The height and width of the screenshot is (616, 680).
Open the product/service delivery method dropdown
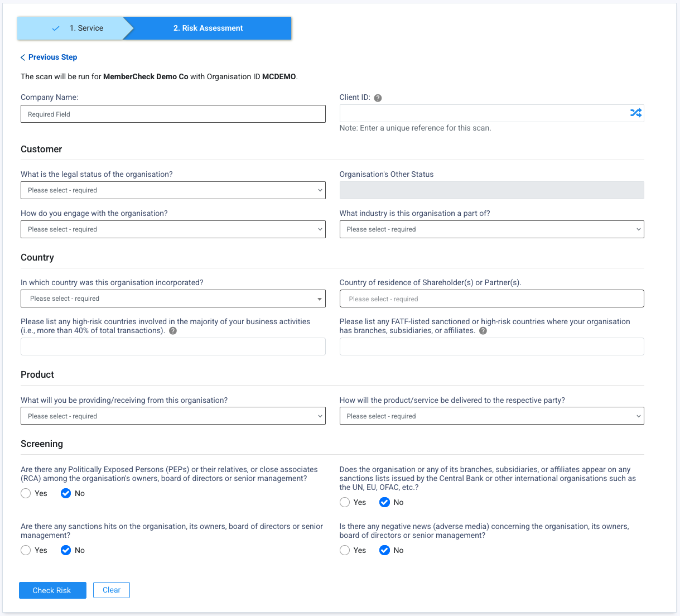tap(491, 416)
